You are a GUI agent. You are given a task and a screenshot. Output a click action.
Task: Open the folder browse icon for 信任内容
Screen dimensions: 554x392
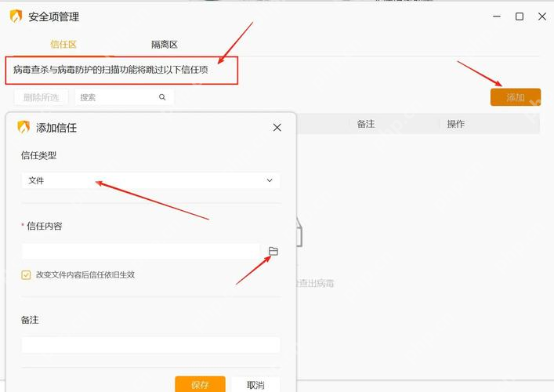pos(273,252)
